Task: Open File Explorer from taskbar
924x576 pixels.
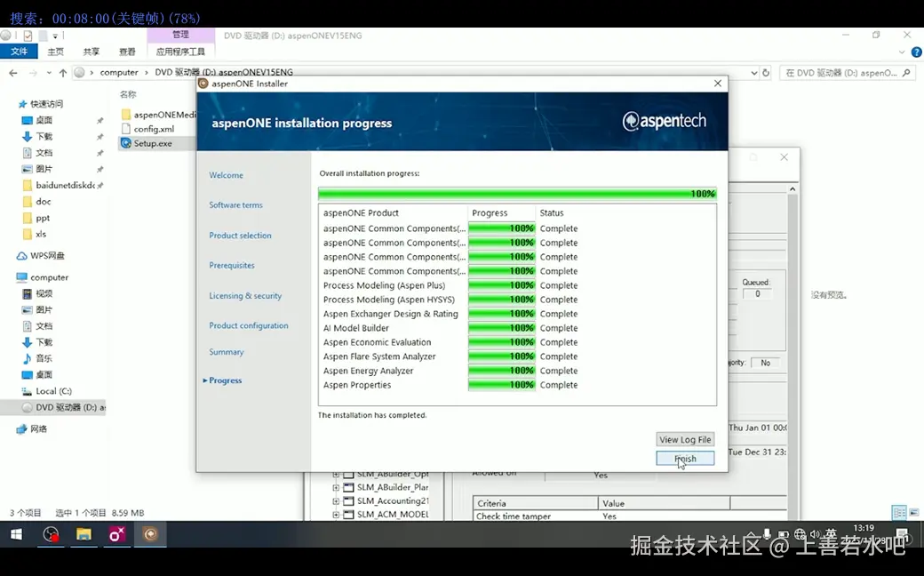Action: click(x=84, y=535)
